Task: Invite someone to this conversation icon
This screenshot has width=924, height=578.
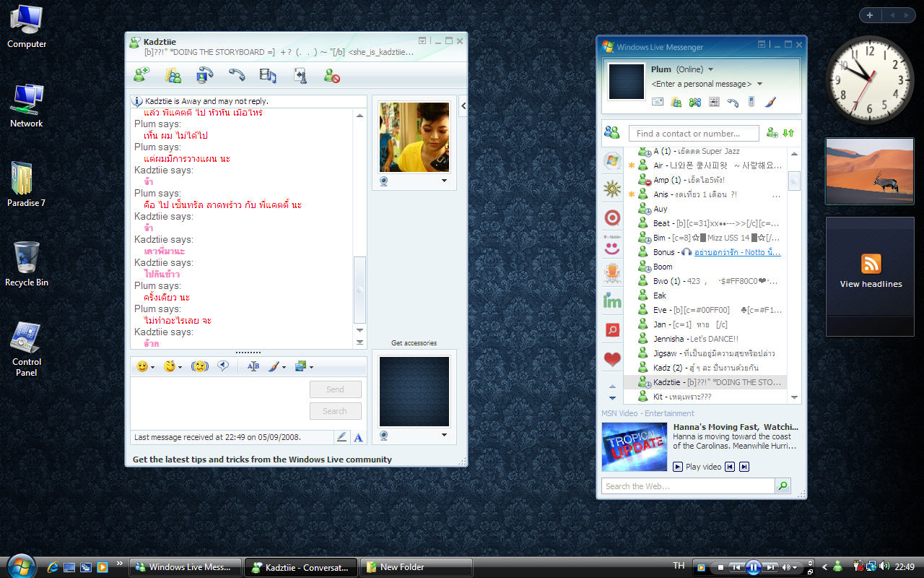Action: 141,74
